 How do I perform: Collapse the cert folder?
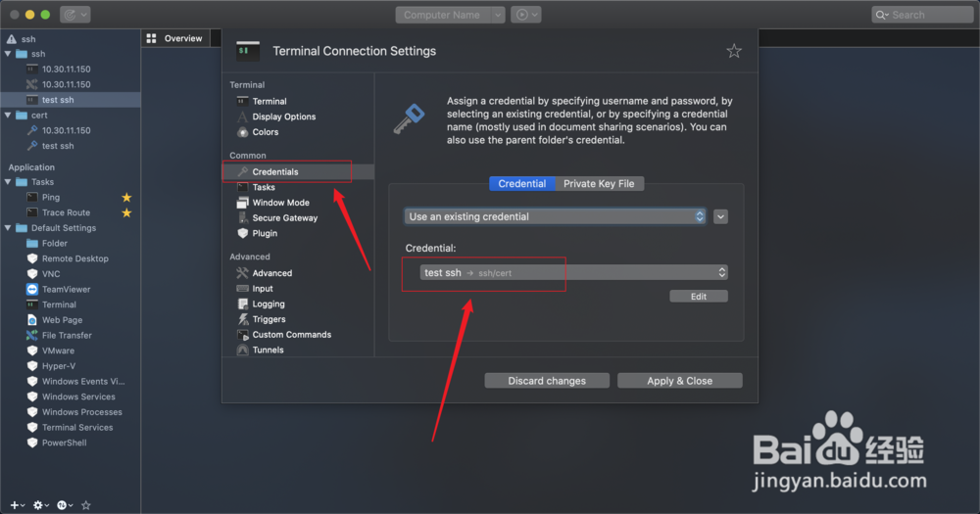coord(8,115)
